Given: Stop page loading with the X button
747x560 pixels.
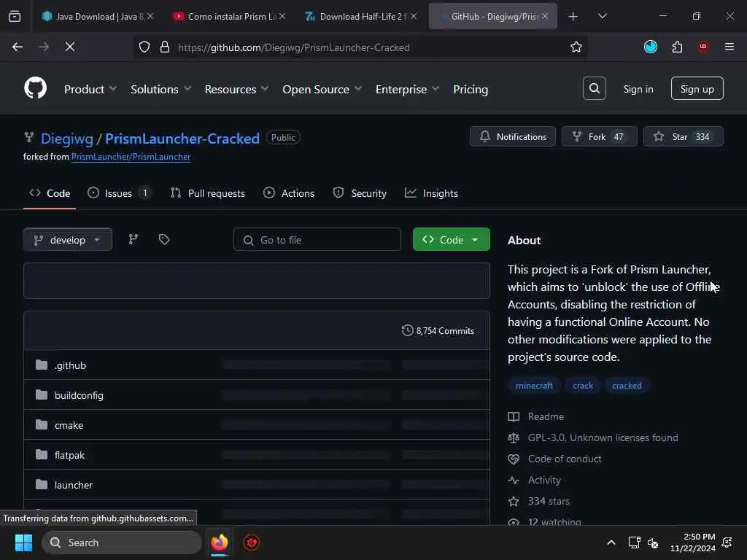Looking at the screenshot, I should 69,47.
